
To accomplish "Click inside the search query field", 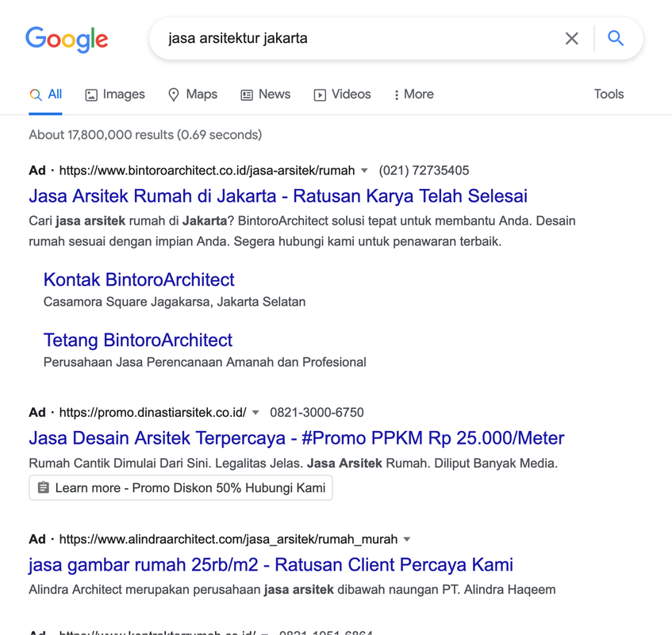I will click(x=357, y=38).
